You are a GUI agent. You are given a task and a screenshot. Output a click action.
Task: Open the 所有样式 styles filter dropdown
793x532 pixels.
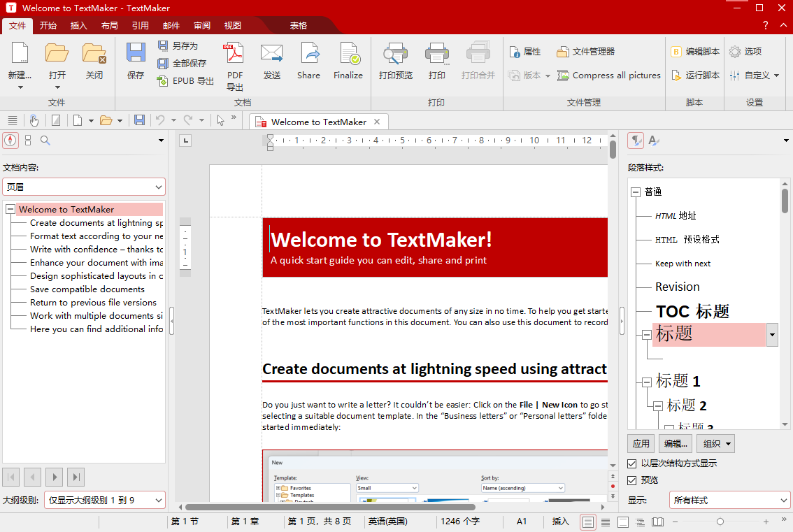coord(729,500)
